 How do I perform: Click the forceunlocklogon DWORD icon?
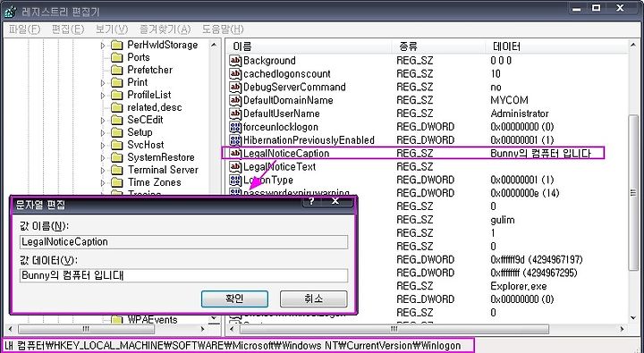[x=235, y=127]
